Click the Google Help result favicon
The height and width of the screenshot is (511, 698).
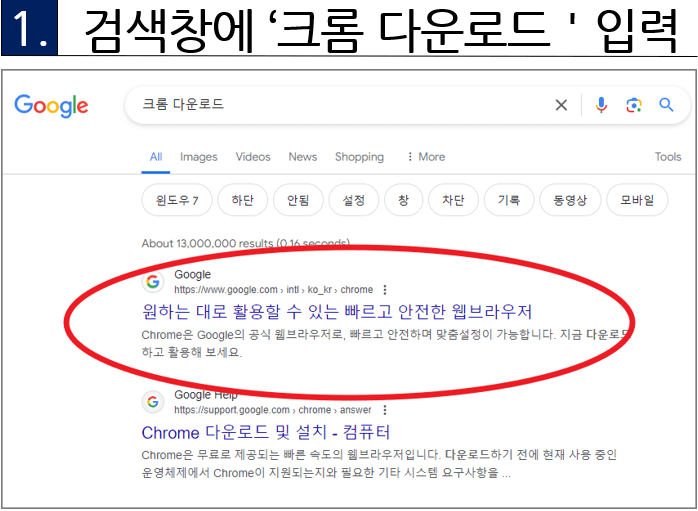click(153, 402)
